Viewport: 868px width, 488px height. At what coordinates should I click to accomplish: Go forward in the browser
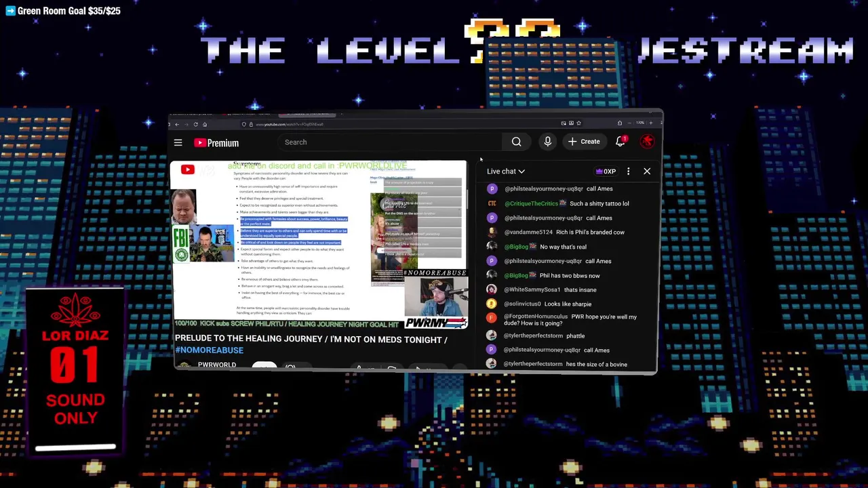(186, 124)
